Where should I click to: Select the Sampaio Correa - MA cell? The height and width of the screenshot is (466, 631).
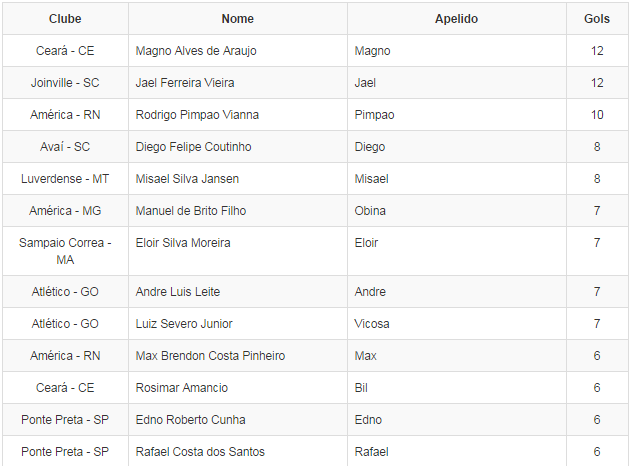click(65, 251)
